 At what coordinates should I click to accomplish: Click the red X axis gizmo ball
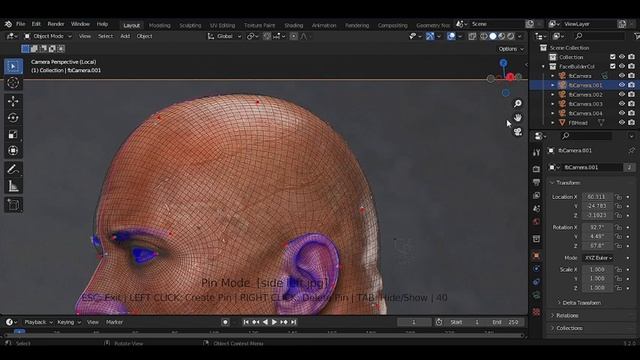[510, 77]
